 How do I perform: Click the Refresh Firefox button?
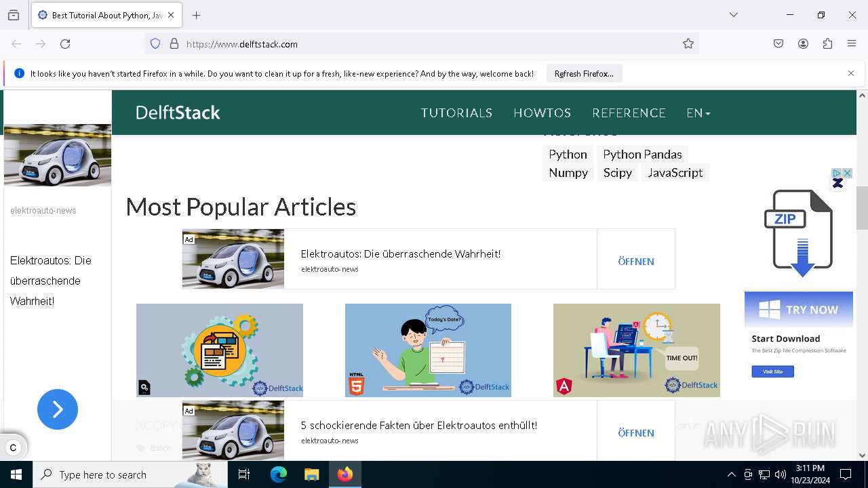pos(584,73)
